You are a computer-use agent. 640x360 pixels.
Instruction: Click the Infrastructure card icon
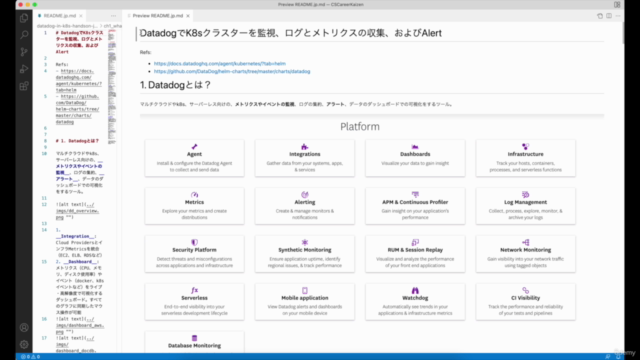[x=525, y=147]
